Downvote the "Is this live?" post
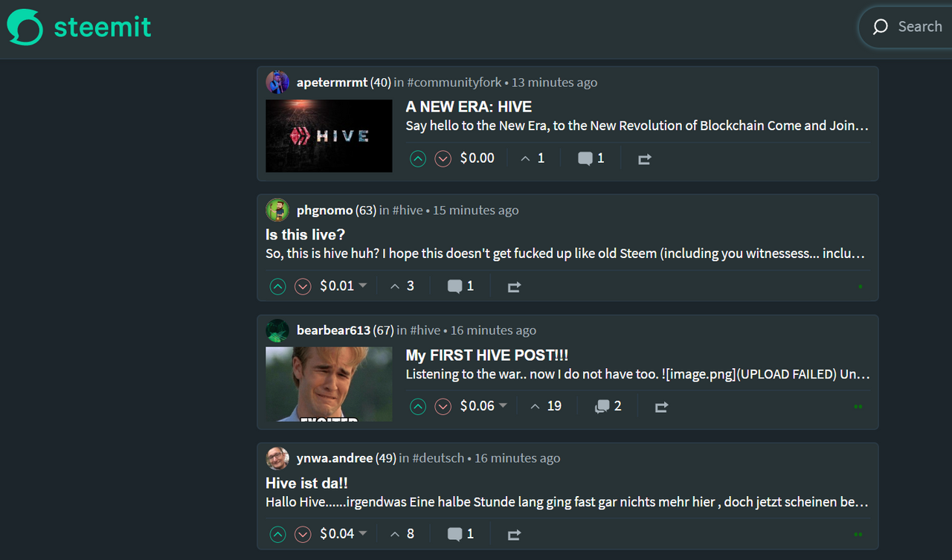The height and width of the screenshot is (560, 952). click(x=303, y=286)
